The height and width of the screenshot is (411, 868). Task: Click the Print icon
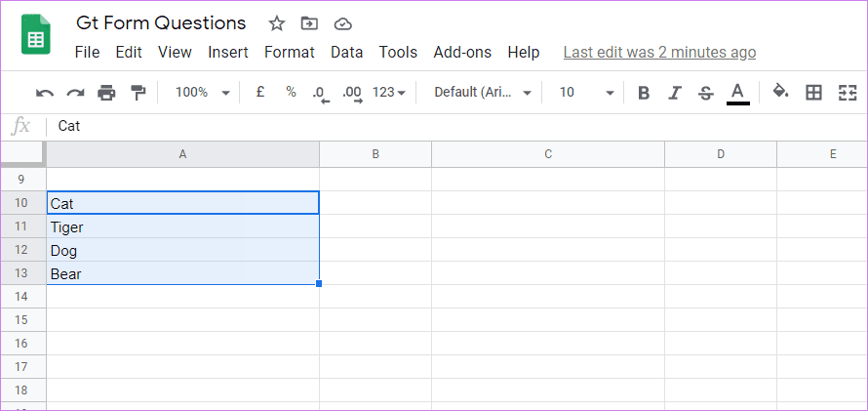106,93
